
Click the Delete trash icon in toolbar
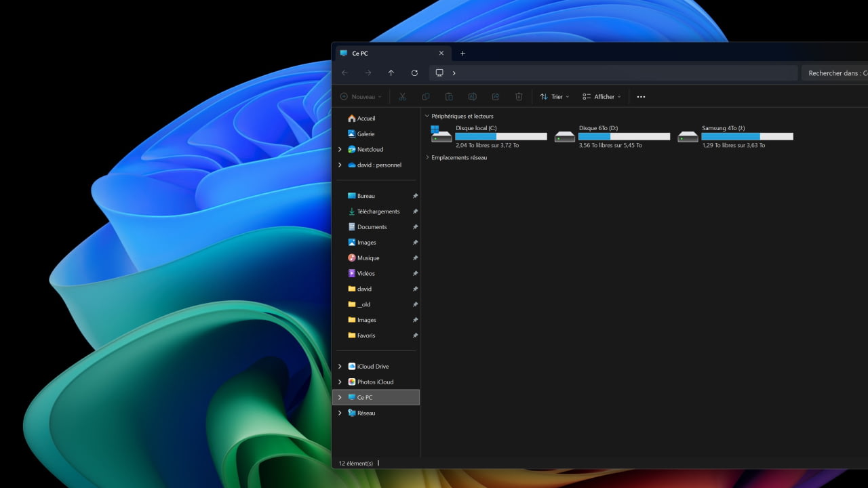[519, 97]
